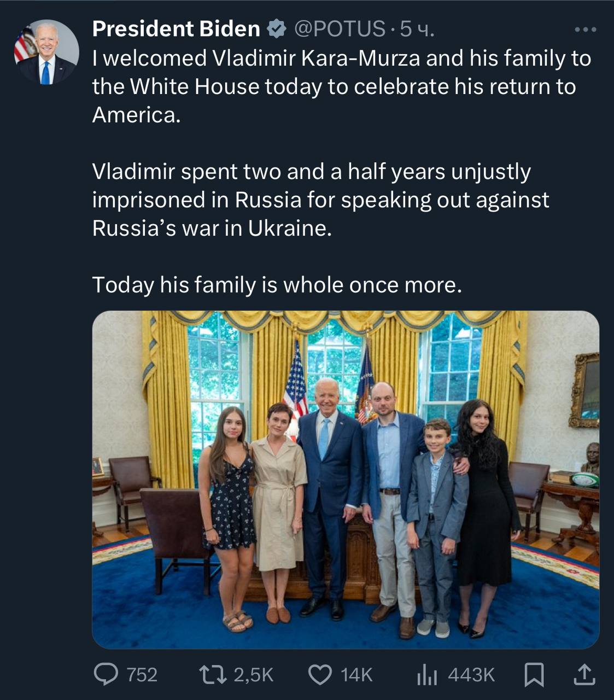Click the line "Today his family is whole"
This screenshot has height=700, width=614.
(x=277, y=285)
